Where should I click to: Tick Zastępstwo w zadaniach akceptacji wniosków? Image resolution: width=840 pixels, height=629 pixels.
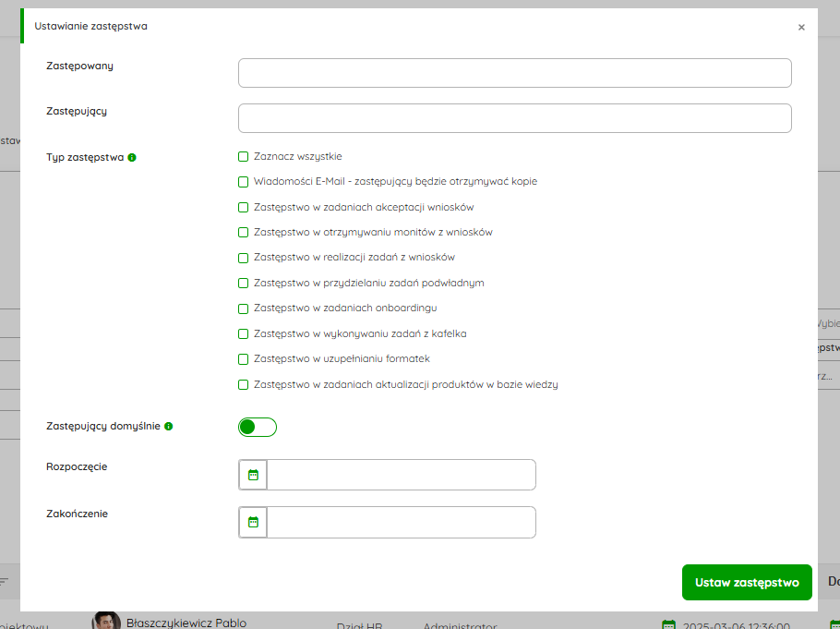244,208
